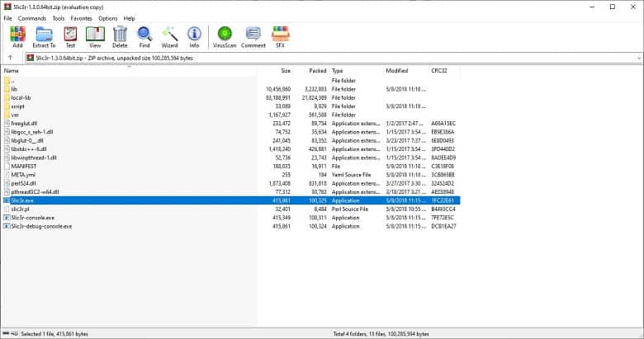Open the Tools menu
The width and height of the screenshot is (644, 339).
tap(59, 18)
